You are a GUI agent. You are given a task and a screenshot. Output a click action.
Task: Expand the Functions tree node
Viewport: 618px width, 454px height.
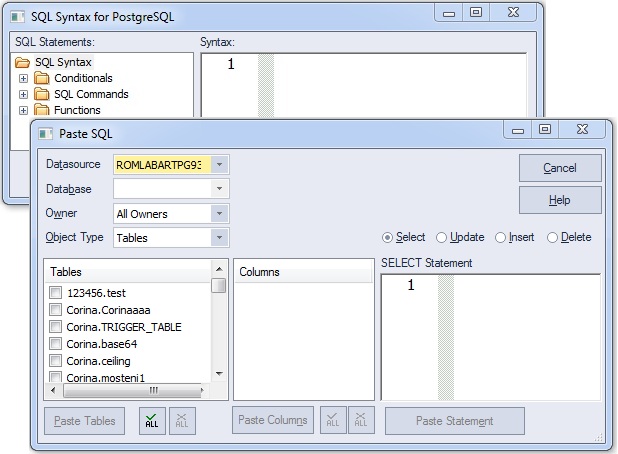click(23, 110)
